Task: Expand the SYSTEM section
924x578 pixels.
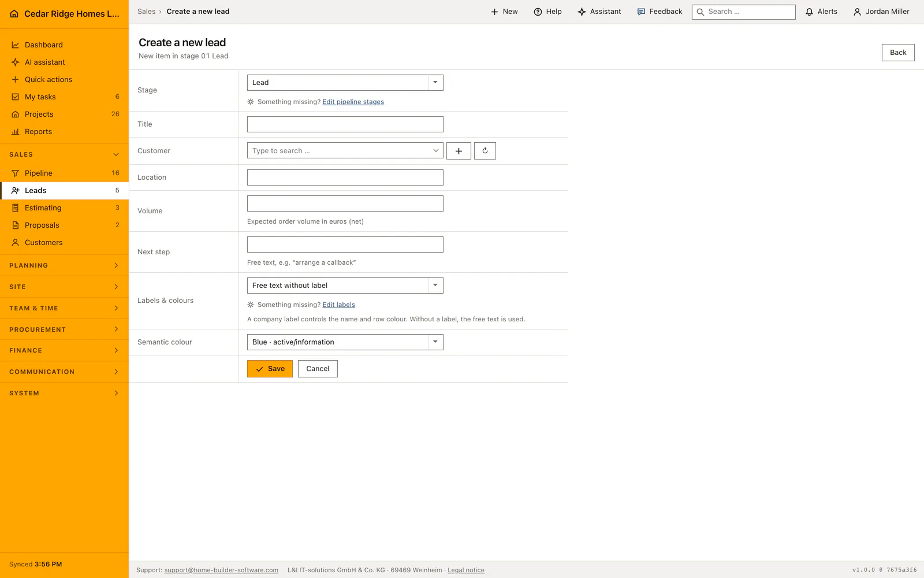Action: (x=64, y=393)
